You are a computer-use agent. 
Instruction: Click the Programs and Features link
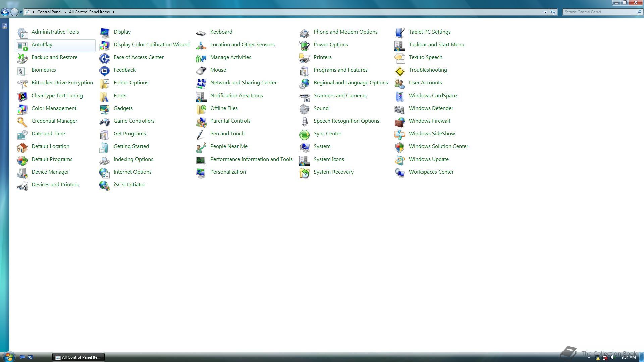click(x=340, y=70)
